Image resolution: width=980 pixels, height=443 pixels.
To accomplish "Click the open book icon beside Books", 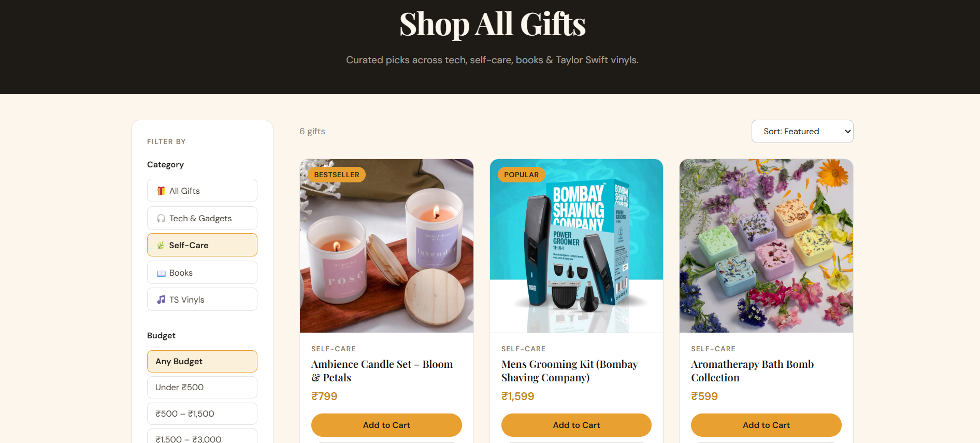I will tap(161, 273).
